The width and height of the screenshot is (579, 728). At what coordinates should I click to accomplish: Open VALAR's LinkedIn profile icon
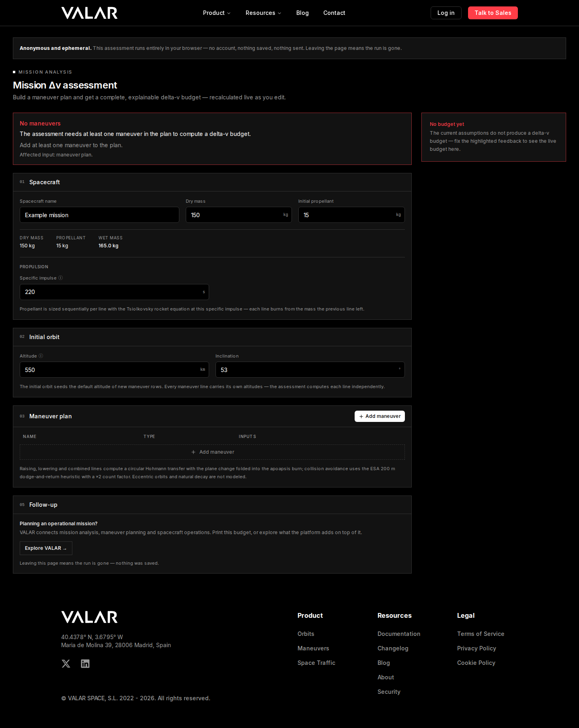pos(85,664)
